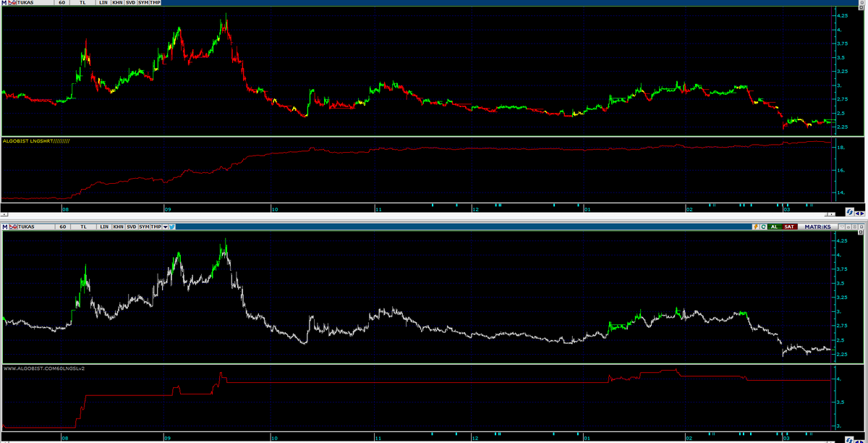Click the blue right navigation arrow beside the upper chart's refresh icon
Image resolution: width=868 pixels, height=443 pixels.
[863, 214]
